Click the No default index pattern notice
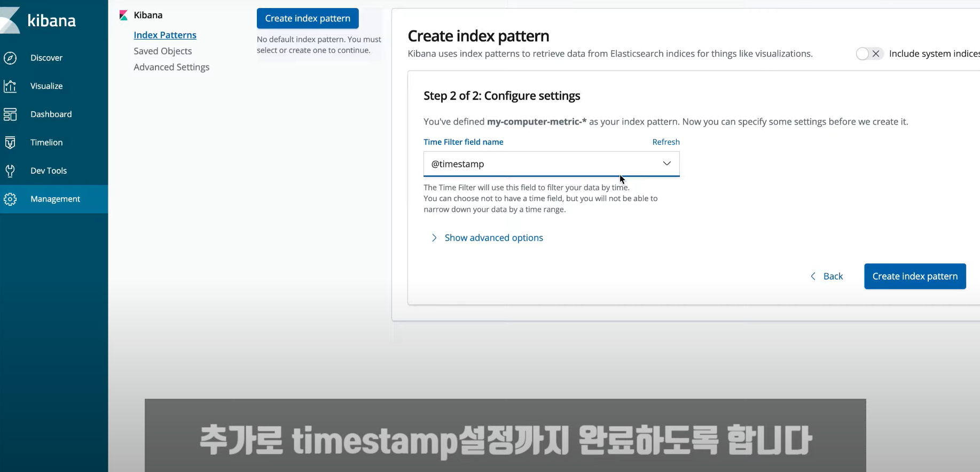The height and width of the screenshot is (472, 980). point(319,45)
